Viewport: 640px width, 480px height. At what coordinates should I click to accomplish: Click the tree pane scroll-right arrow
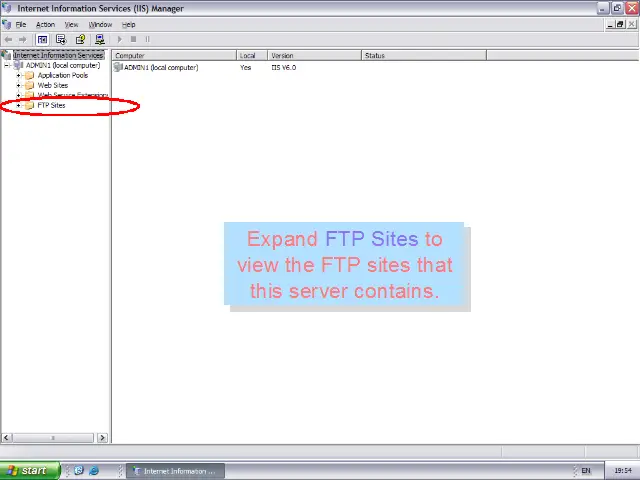pyautogui.click(x=102, y=438)
